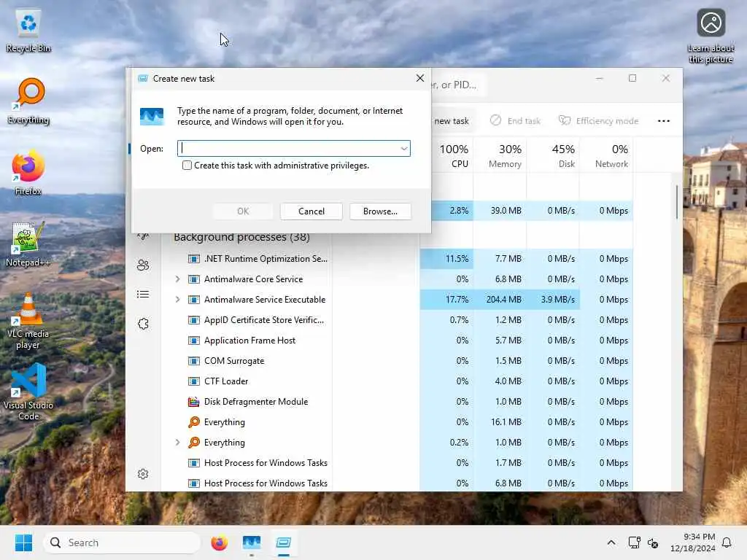
Task: Click the 16.1 MB memory cell
Action: 500,422
